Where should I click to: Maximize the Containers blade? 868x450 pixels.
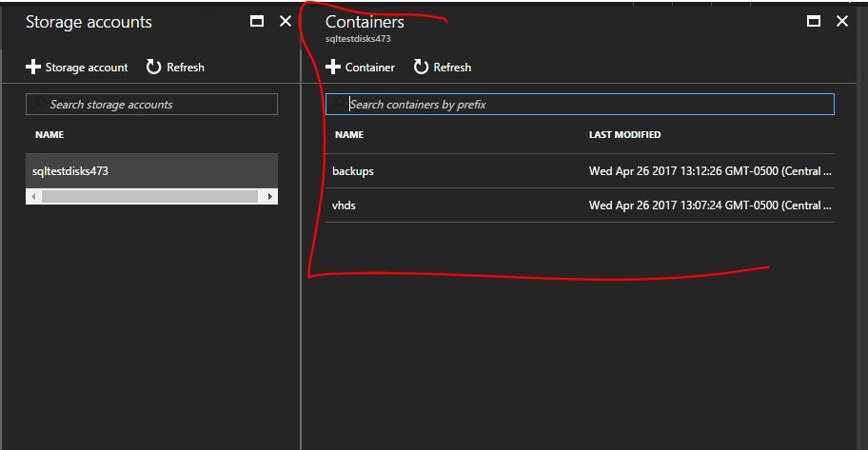point(813,22)
